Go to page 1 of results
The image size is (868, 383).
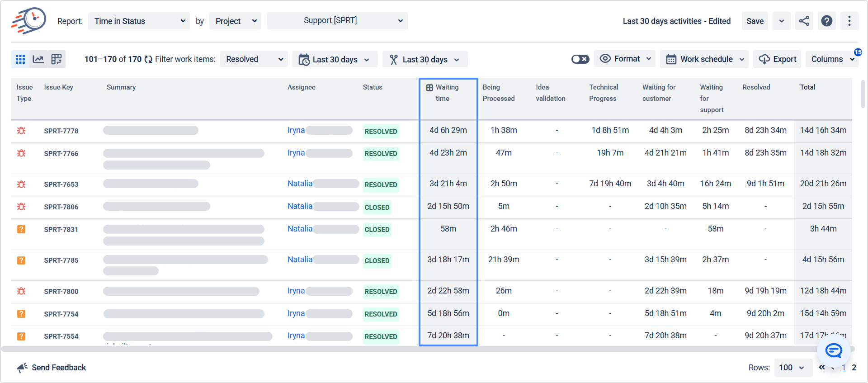pos(844,368)
